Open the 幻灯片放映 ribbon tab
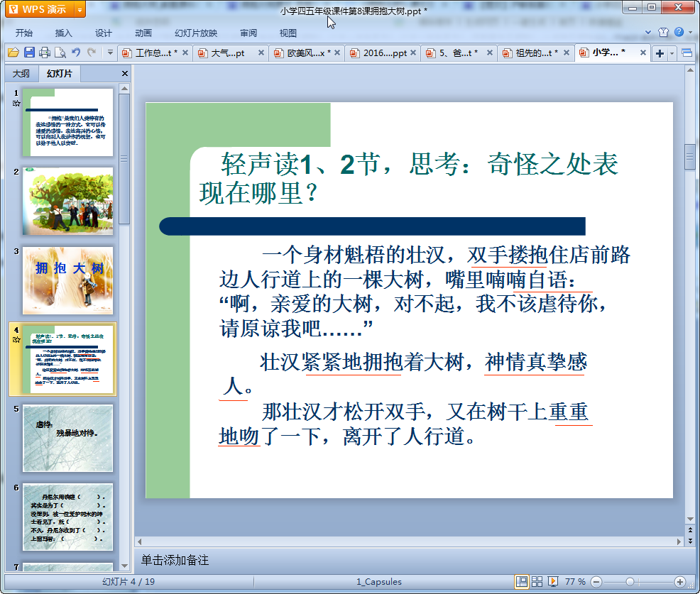700x594 pixels. [195, 33]
